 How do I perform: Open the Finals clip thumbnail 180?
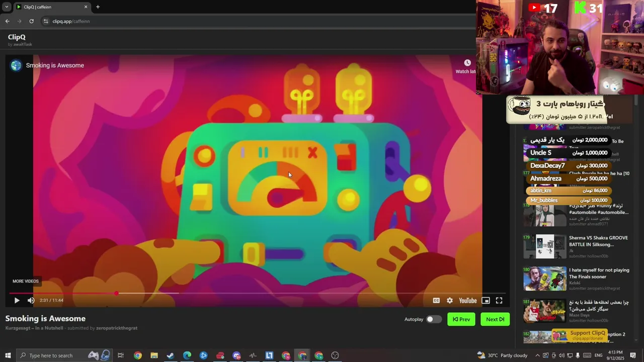(545, 279)
